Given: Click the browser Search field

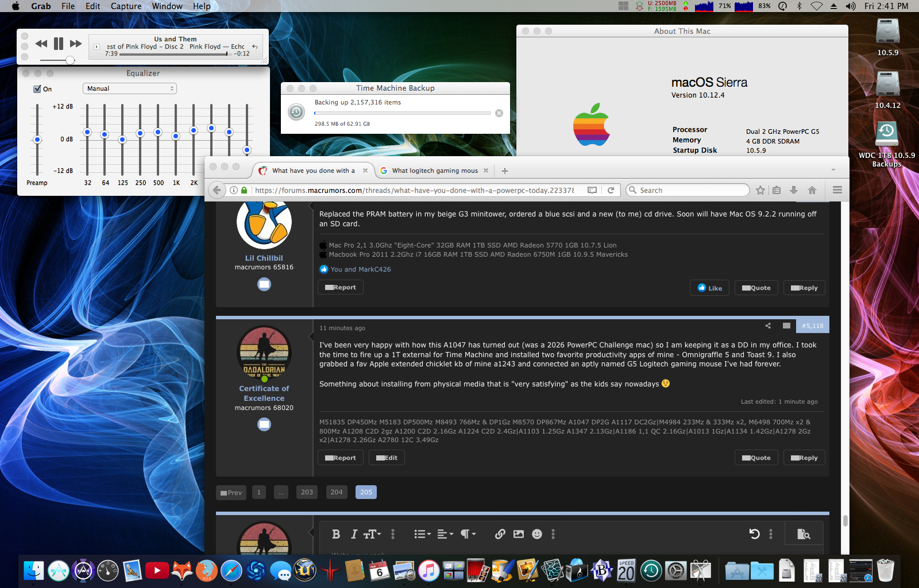Looking at the screenshot, I should 687,190.
